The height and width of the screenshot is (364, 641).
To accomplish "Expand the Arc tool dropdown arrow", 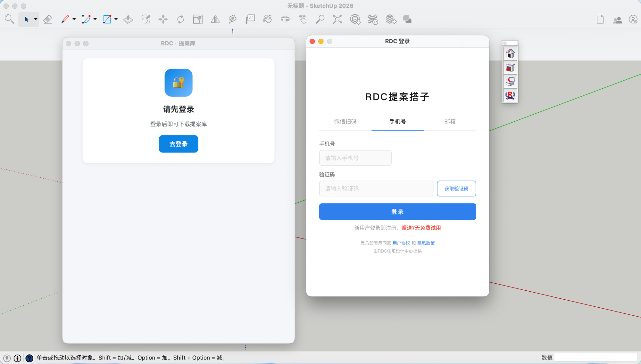I will pyautogui.click(x=95, y=20).
